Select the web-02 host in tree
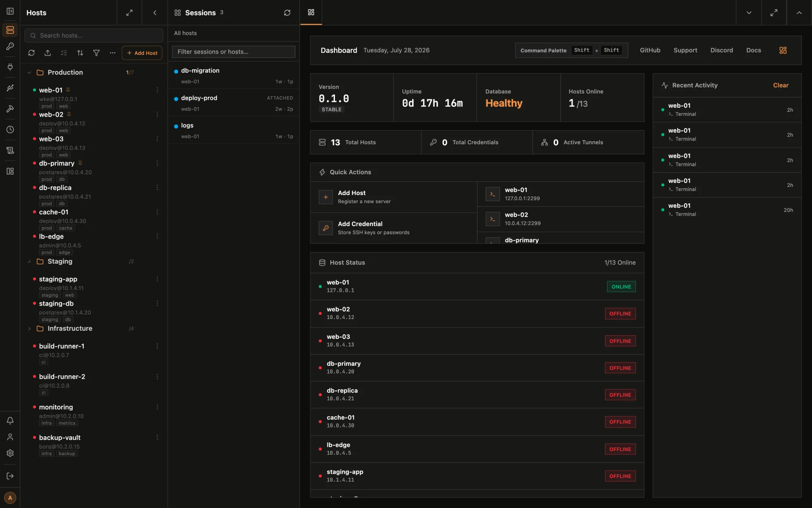812x508 pixels. coord(51,115)
